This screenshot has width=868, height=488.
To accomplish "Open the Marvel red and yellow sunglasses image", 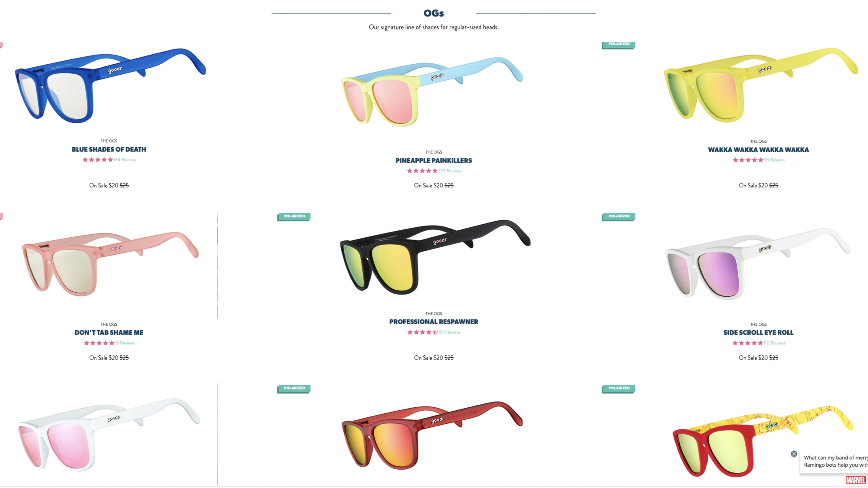I will (x=763, y=441).
